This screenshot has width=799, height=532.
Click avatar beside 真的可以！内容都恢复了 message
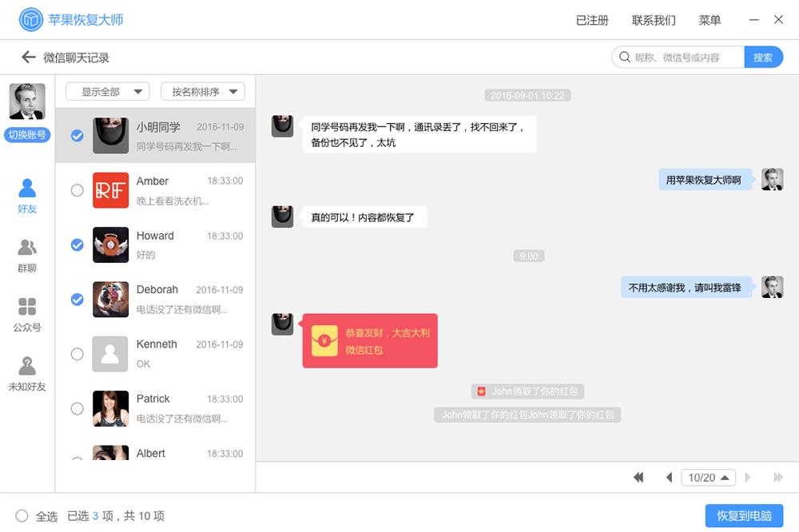click(x=282, y=216)
